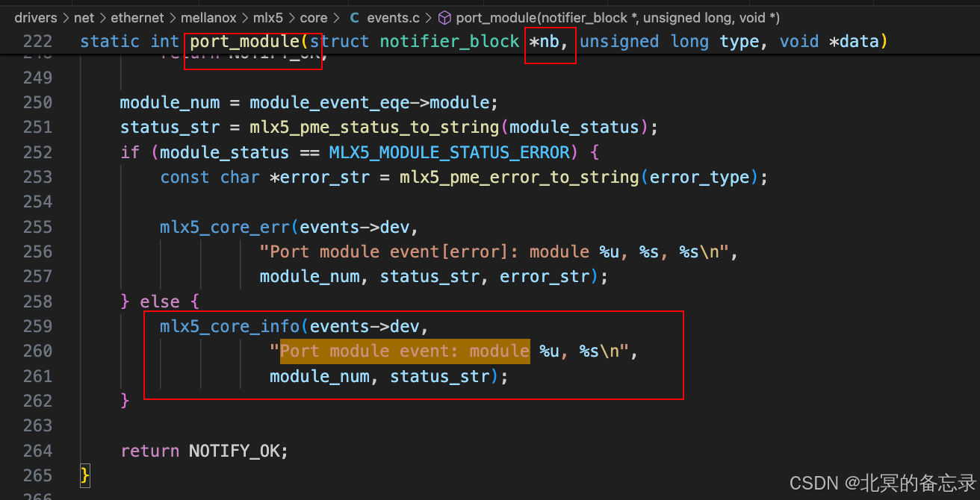Click module_event_eqe->module expression on line 250

coord(369,102)
